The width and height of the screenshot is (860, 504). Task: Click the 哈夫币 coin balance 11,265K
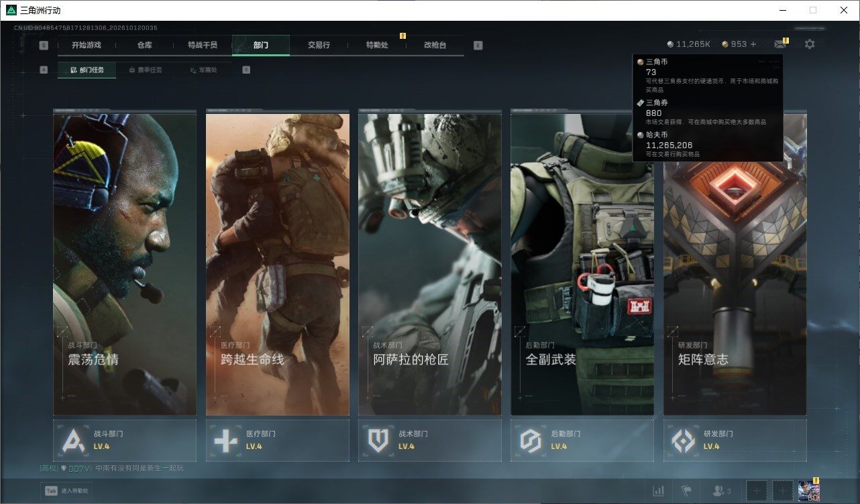(688, 44)
